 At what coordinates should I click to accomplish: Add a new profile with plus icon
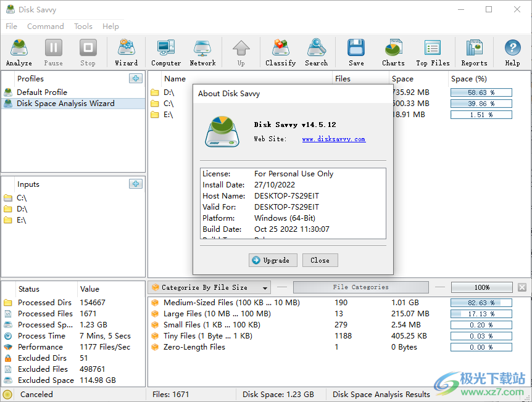(136, 78)
